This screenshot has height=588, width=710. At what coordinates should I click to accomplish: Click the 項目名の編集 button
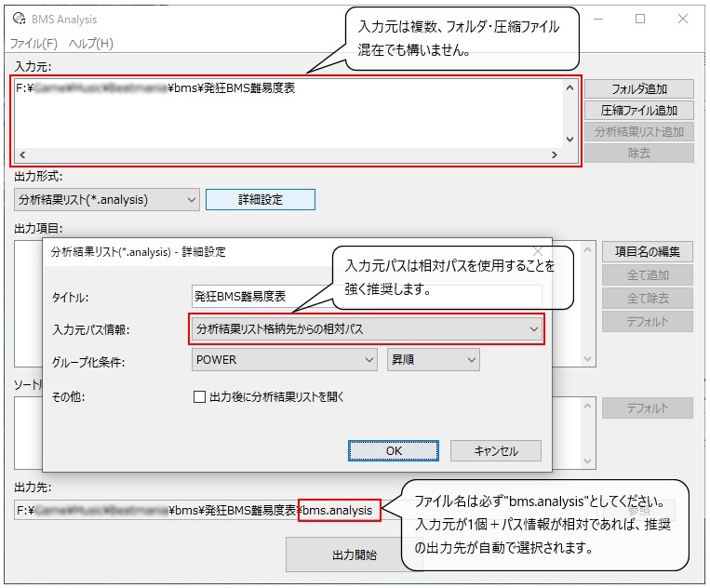(x=648, y=252)
